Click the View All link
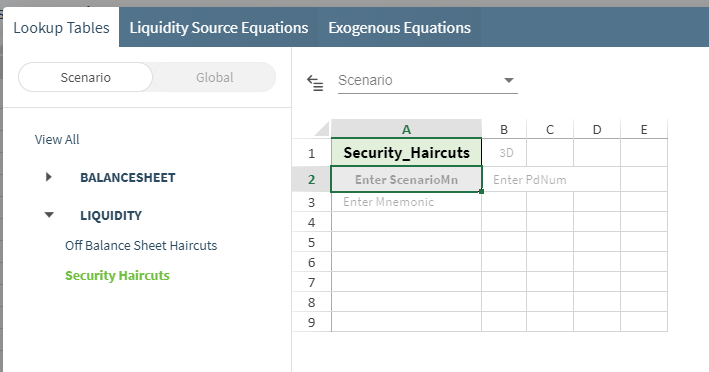The height and width of the screenshot is (372, 709). (x=57, y=139)
